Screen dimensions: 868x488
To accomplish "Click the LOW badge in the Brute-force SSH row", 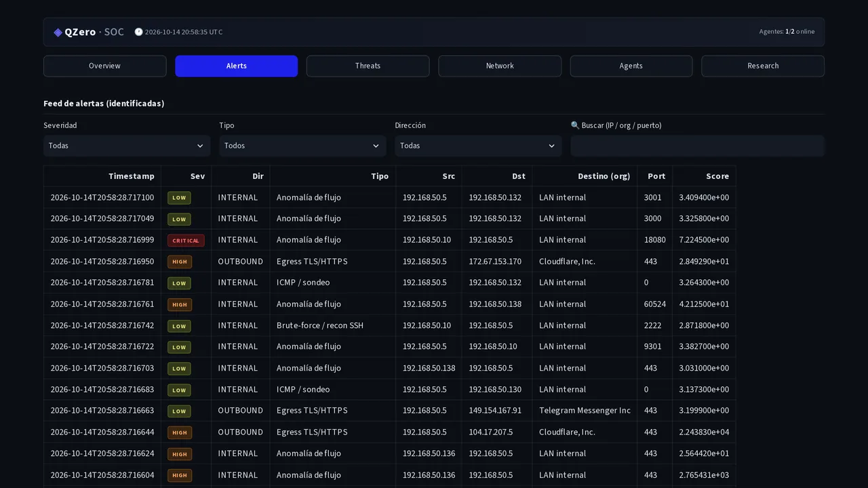I will pyautogui.click(x=179, y=326).
